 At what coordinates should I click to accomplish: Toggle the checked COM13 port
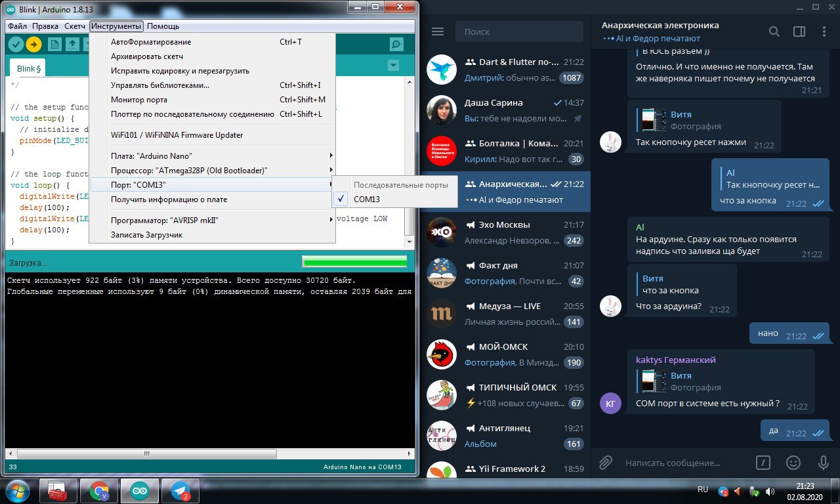tap(394, 199)
